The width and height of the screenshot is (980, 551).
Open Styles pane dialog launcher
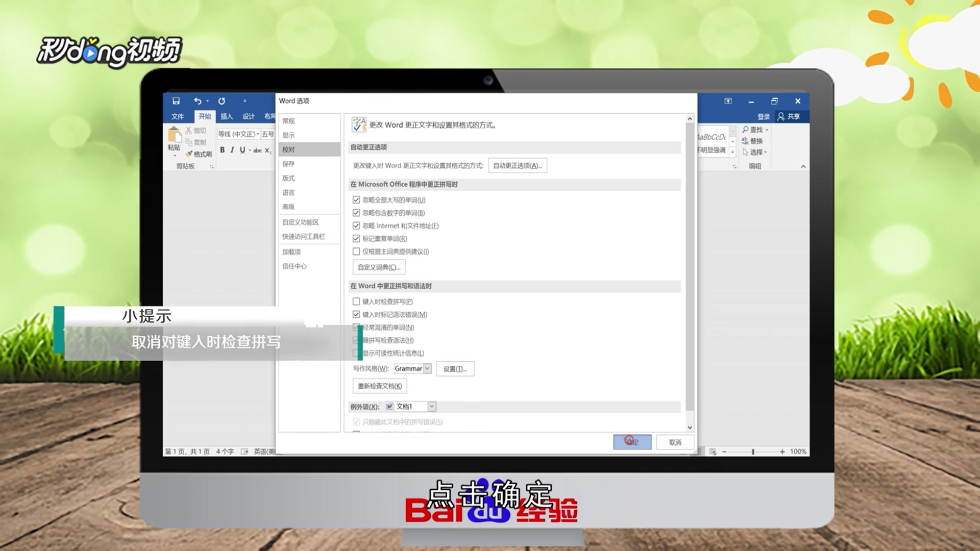734,166
